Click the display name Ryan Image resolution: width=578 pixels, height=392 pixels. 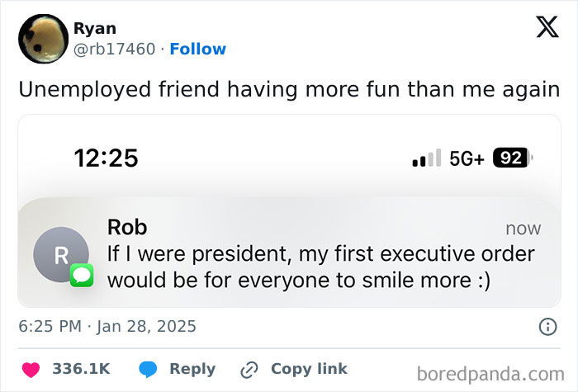click(94, 28)
